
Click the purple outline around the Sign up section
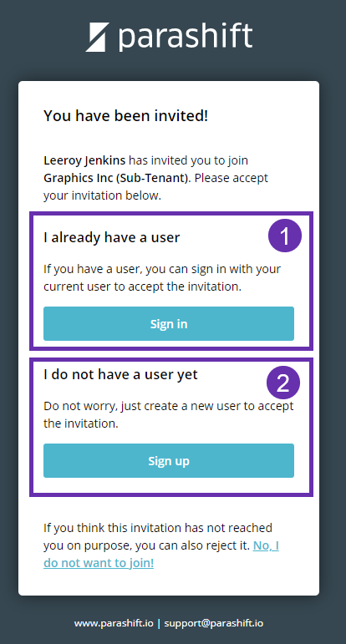pos(171,359)
